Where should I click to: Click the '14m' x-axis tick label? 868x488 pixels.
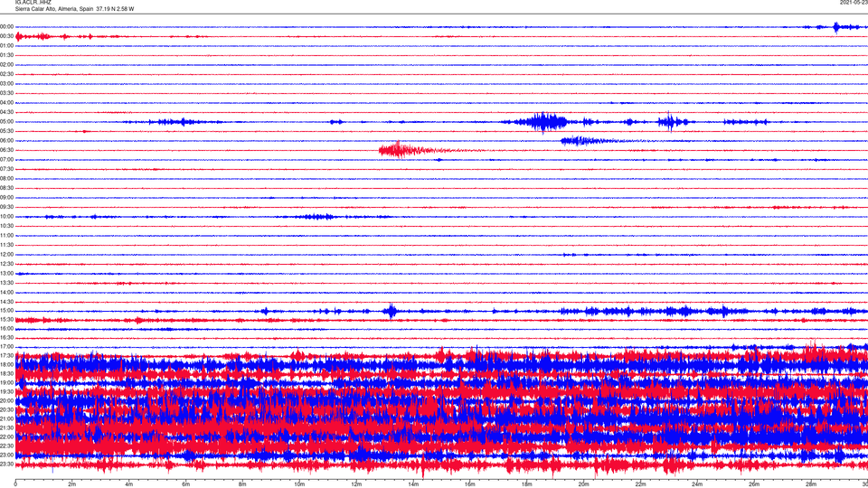[x=413, y=484]
